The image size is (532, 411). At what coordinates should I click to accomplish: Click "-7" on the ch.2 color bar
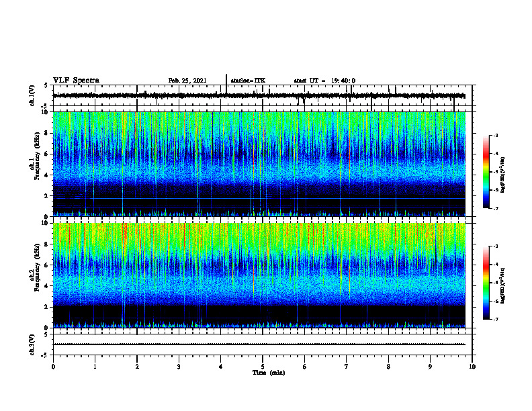point(495,319)
